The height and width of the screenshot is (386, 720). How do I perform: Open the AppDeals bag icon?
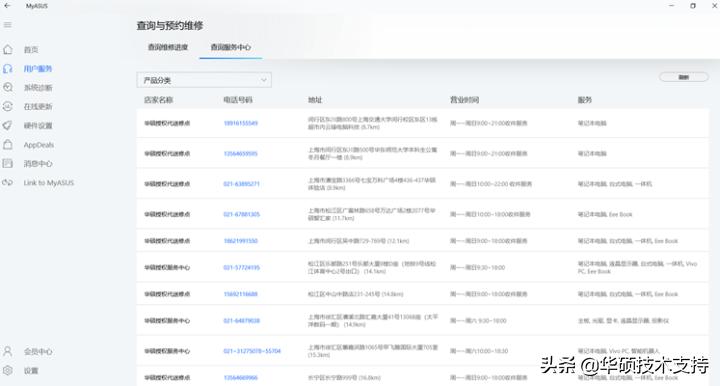[x=8, y=145]
